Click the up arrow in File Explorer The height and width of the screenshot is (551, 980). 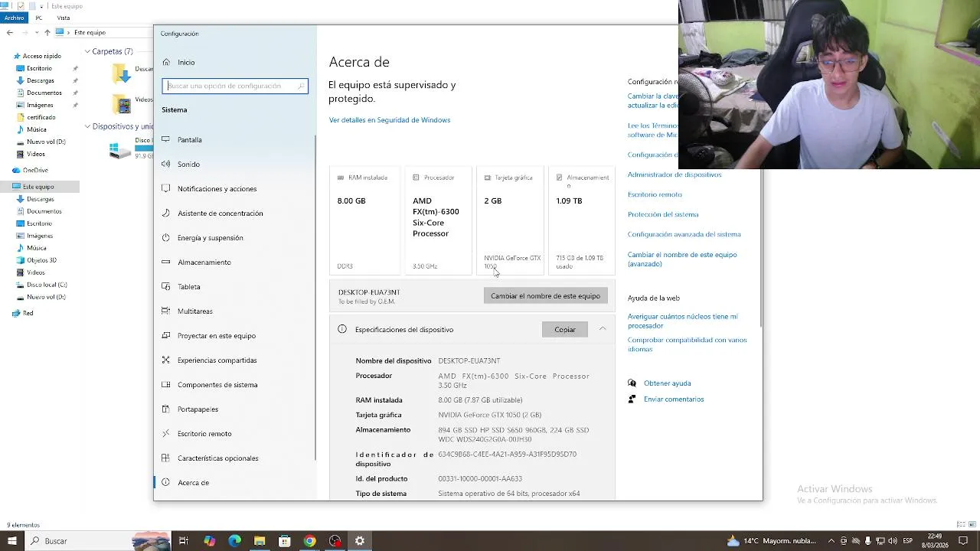tap(47, 32)
